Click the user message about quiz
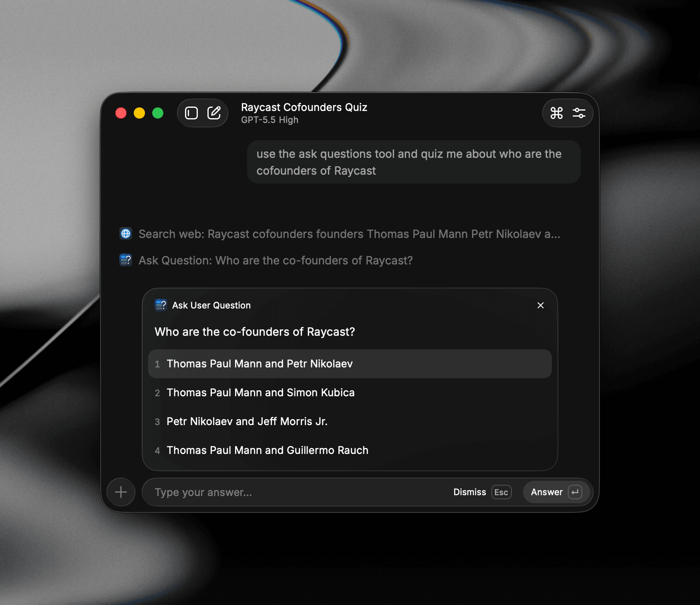Screen dimensions: 700x605 tap(414, 162)
